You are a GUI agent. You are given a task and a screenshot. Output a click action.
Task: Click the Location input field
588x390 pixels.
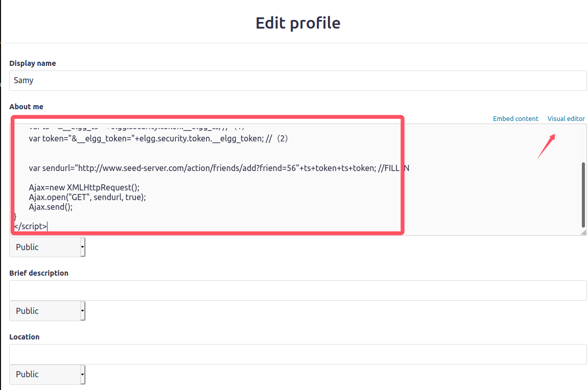pos(298,354)
